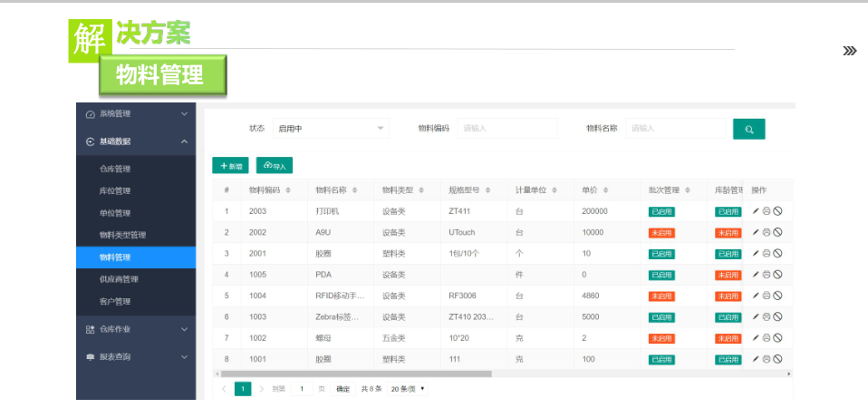
Task: Edit the 螺母 material row
Action: pos(756,337)
